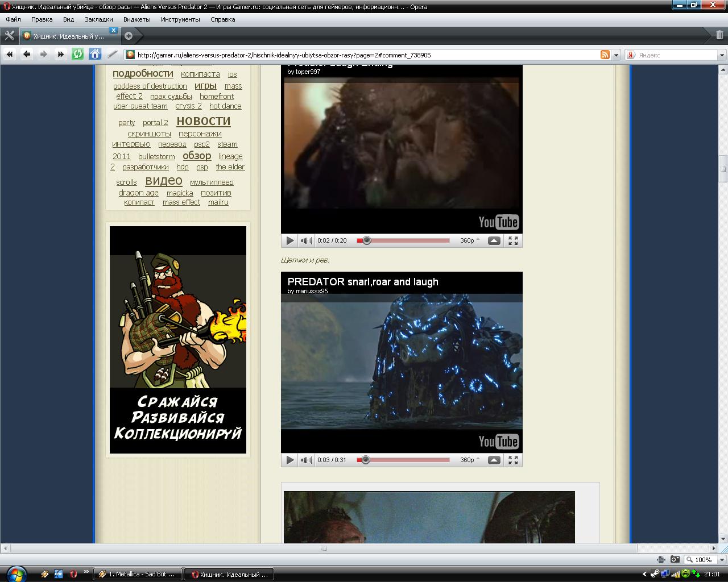Click the Сражайся Развивайся bagpiper ad banner
728x582 pixels.
(x=178, y=340)
